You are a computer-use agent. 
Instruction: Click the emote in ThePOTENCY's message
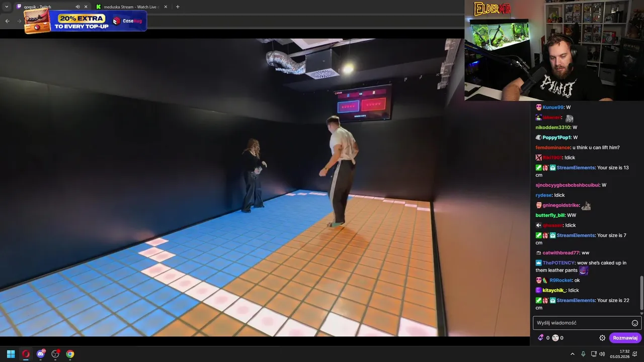point(583,270)
